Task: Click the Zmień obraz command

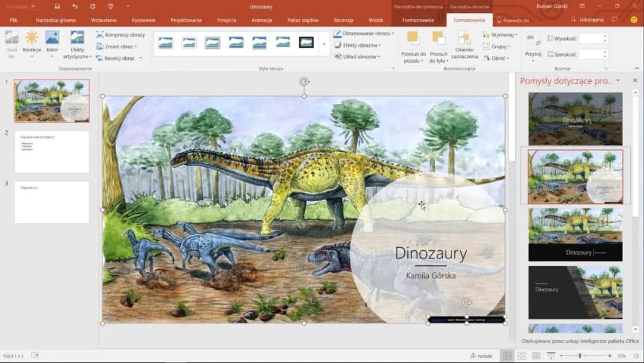Action: (117, 47)
